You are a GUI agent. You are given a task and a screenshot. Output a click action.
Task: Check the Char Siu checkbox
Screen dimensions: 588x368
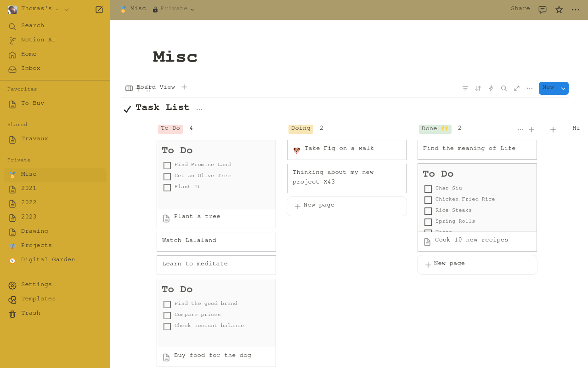pos(428,189)
